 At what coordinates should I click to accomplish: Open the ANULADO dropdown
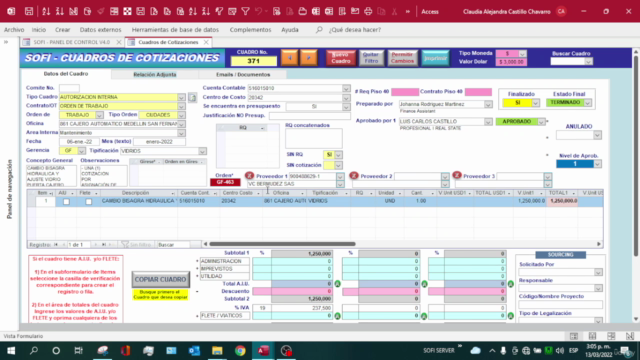pyautogui.click(x=598, y=135)
